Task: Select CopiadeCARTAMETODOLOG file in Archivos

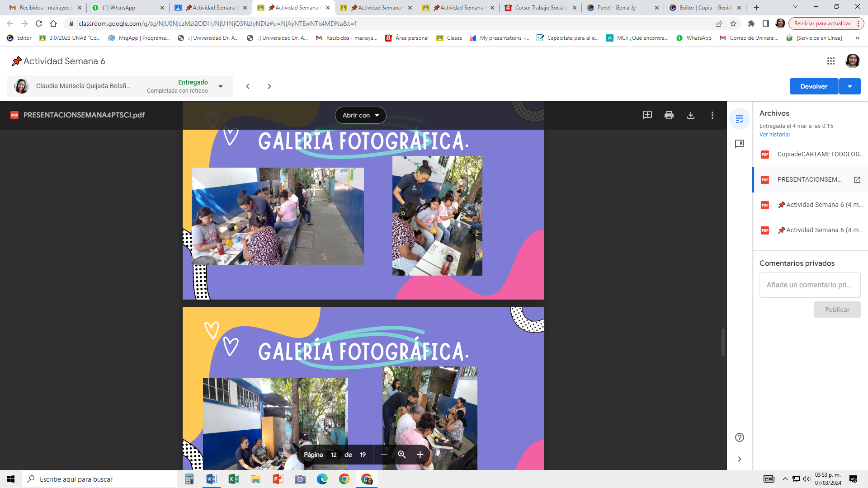Action: click(x=820, y=154)
